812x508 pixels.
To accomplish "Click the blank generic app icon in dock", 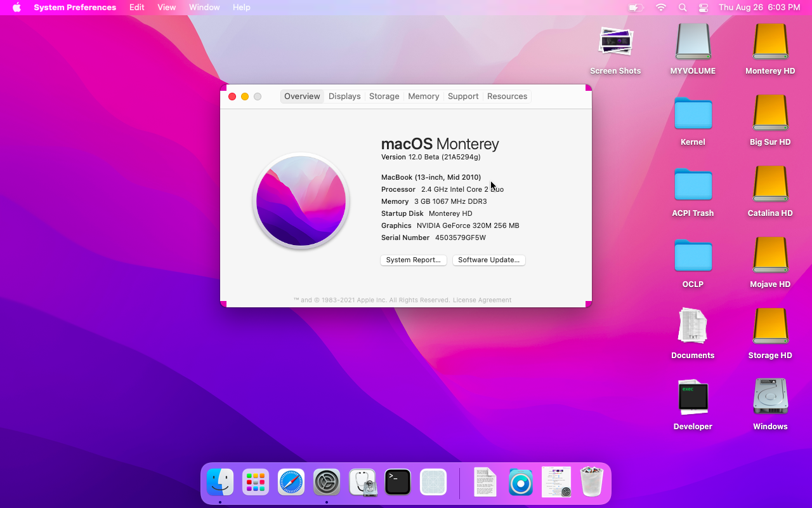I will [x=434, y=483].
